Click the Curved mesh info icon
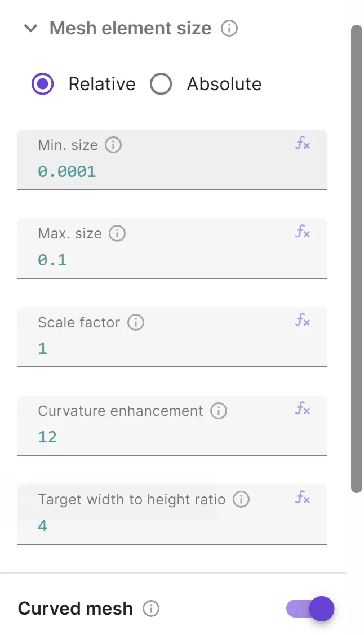The image size is (364, 635). tap(152, 609)
